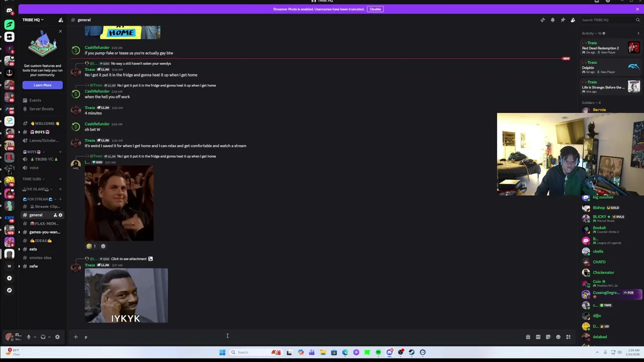The image size is (644, 362).
Task: Click 'Click to see attachment' reply link
Action: point(129,259)
